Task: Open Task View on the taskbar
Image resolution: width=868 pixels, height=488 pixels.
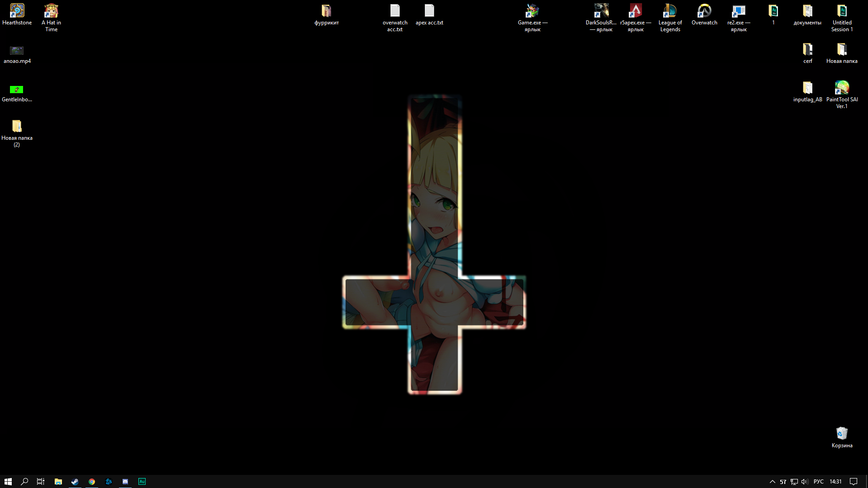Action: 41,481
